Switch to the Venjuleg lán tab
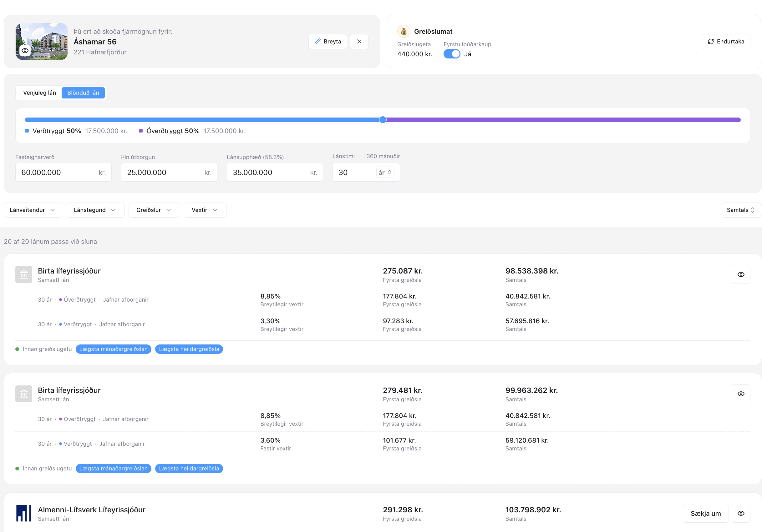The height and width of the screenshot is (532, 762). pyautogui.click(x=39, y=93)
